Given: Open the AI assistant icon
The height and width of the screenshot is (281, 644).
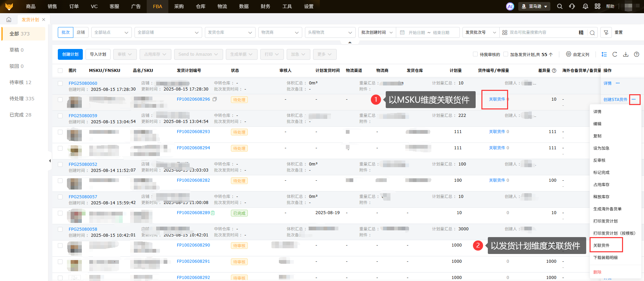Looking at the screenshot, I should [510, 6].
